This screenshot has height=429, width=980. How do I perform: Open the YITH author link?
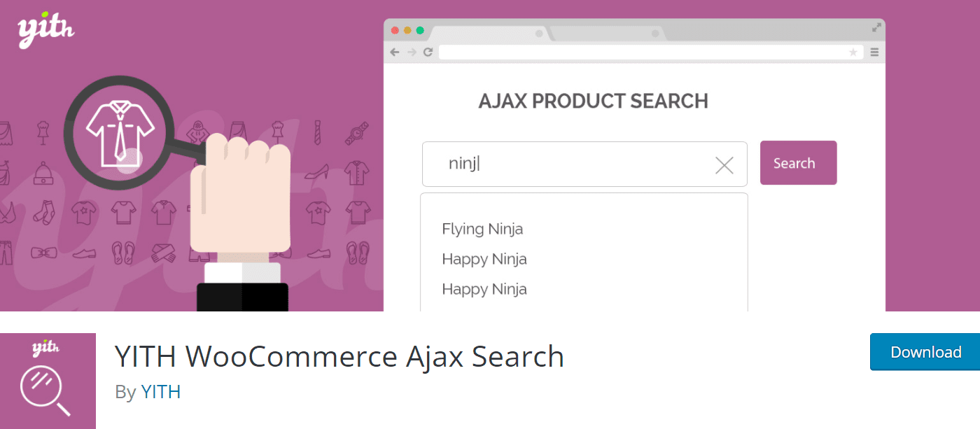pos(161,392)
